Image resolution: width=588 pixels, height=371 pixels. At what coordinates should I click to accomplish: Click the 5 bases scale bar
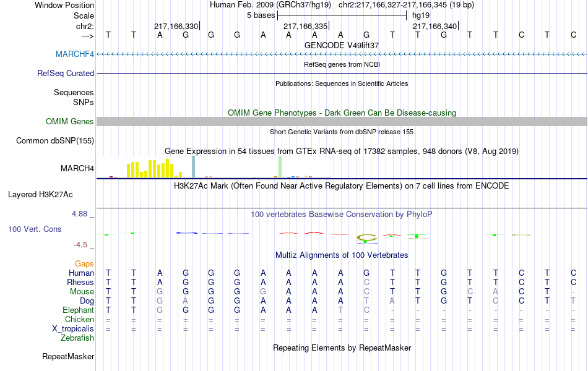tap(342, 15)
